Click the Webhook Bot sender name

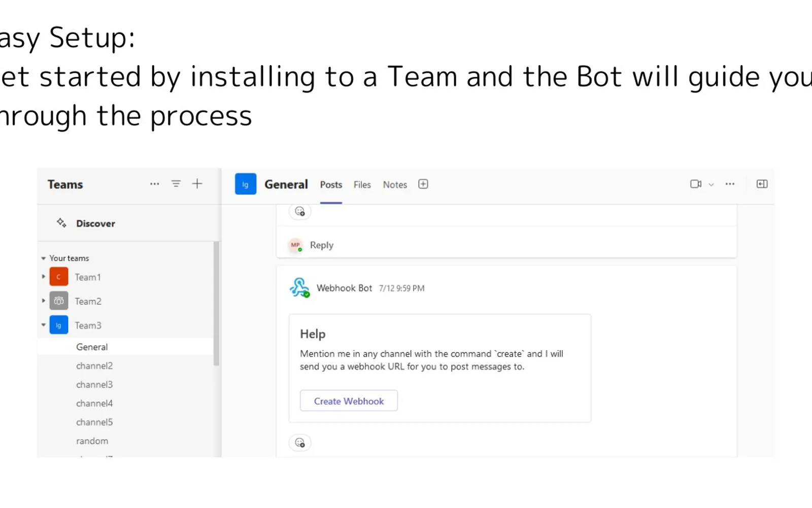[x=344, y=288]
